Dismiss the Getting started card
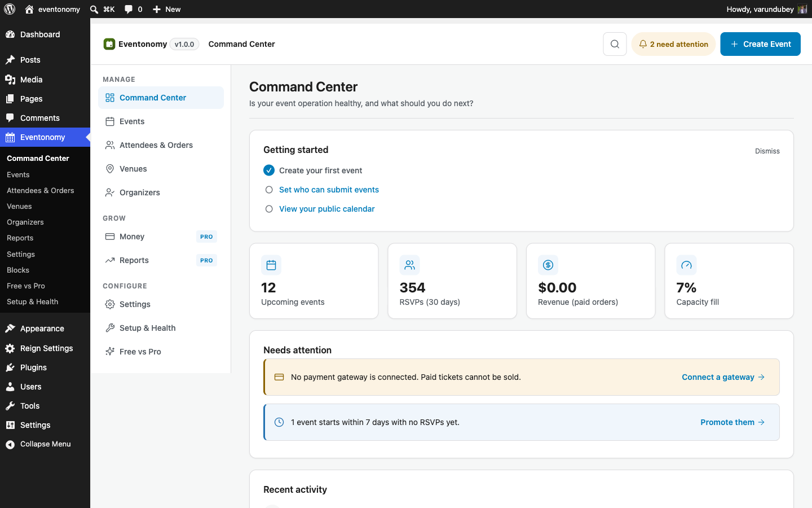 (767, 151)
